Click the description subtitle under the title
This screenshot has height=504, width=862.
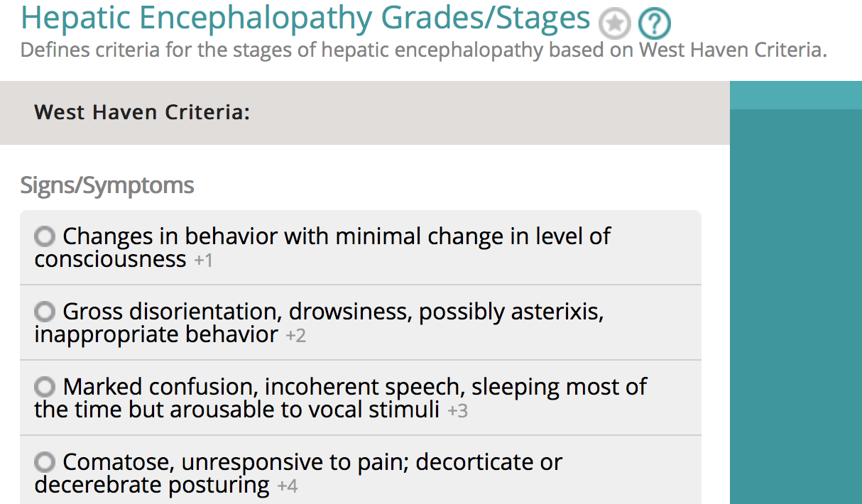point(423,51)
